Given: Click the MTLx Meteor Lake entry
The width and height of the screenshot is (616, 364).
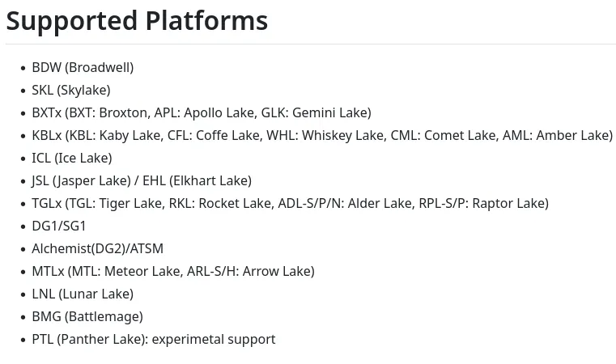Looking at the screenshot, I should (173, 271).
